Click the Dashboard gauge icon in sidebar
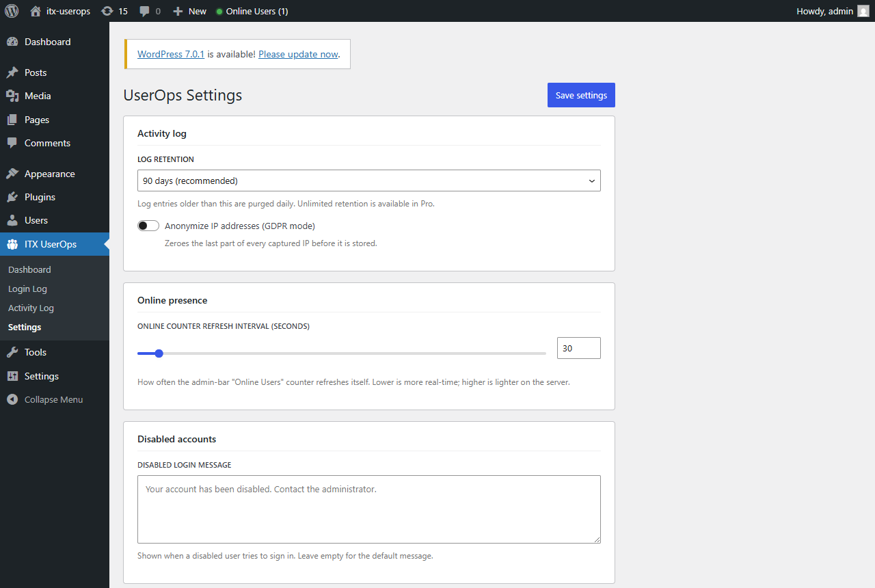This screenshot has height=588, width=875. click(x=12, y=42)
